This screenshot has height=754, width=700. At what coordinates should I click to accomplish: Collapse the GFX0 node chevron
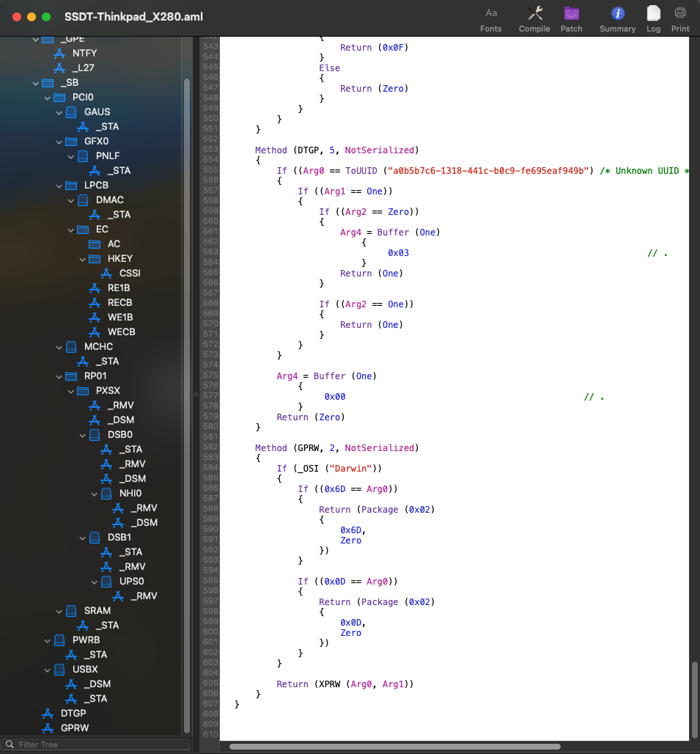(59, 142)
